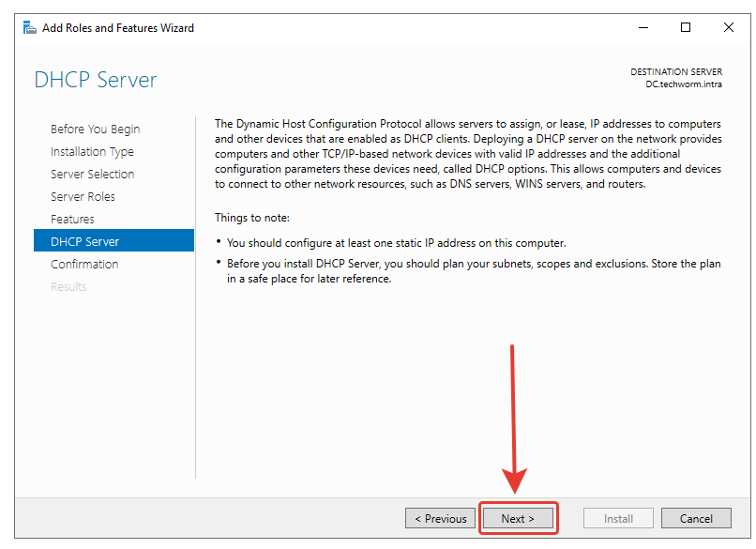
Task: Close the Add Roles and Features Wizard
Action: [729, 27]
